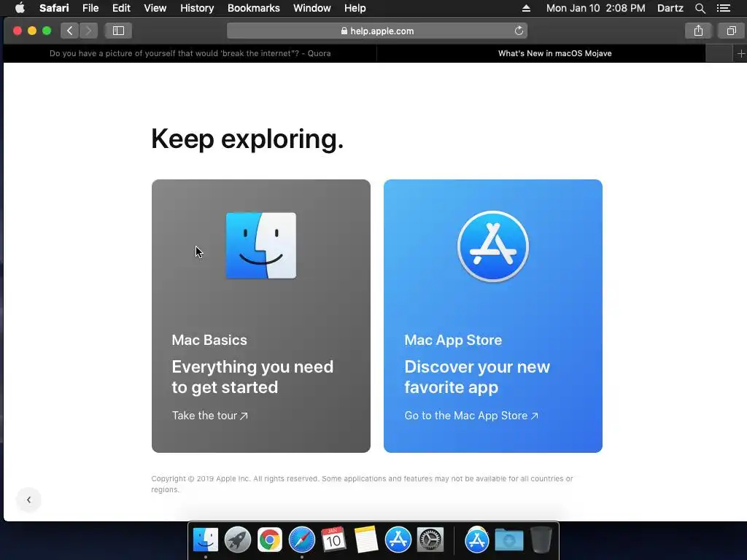Open Google Chrome from the Dock
Image resolution: width=747 pixels, height=560 pixels.
pyautogui.click(x=270, y=540)
